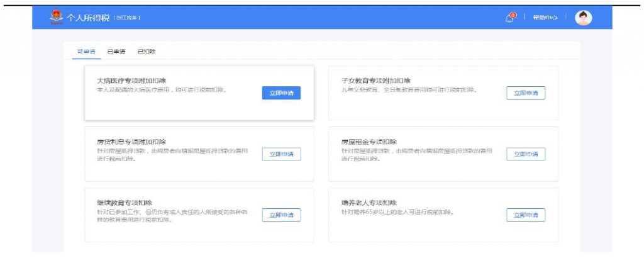Apply now for 子女教育专项附加扣除

pyautogui.click(x=526, y=93)
